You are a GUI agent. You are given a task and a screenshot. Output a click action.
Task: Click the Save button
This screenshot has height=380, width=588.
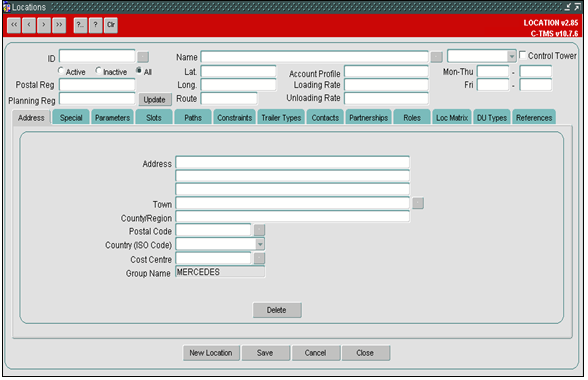(265, 353)
